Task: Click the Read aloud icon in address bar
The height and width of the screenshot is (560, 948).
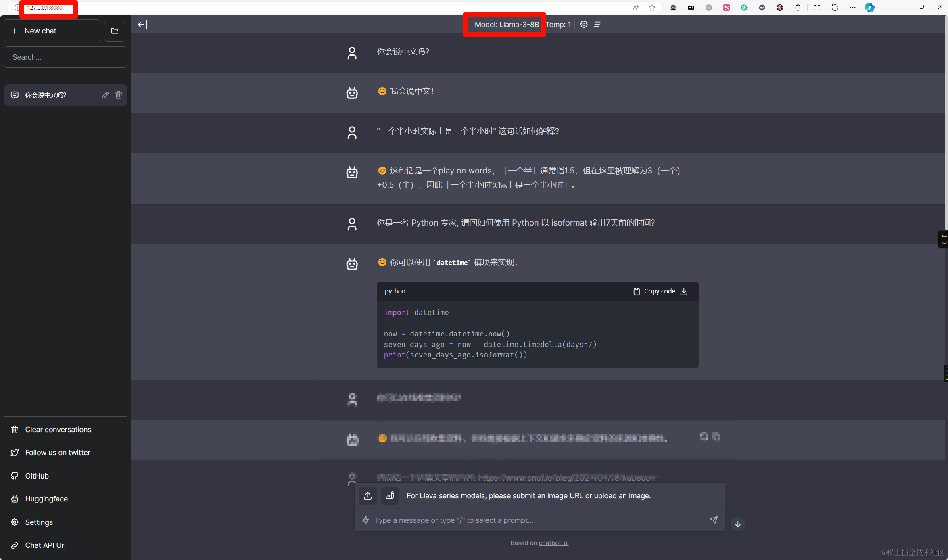Action: tap(636, 8)
